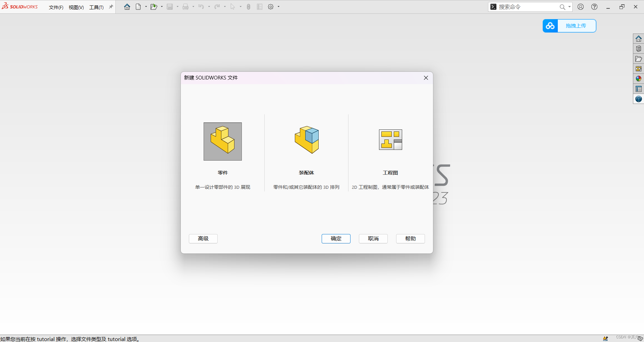Viewport: 644px width, 342px height.
Task: Open the 工具(T) menu
Action: click(96, 7)
